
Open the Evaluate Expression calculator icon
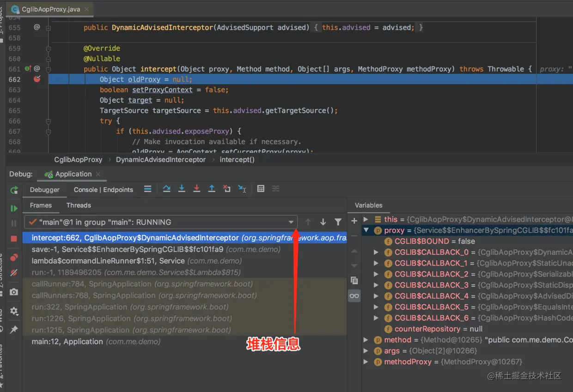[x=261, y=188]
